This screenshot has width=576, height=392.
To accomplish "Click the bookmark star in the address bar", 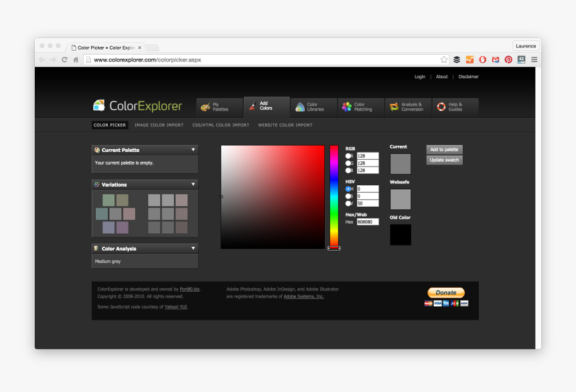I will (x=443, y=59).
